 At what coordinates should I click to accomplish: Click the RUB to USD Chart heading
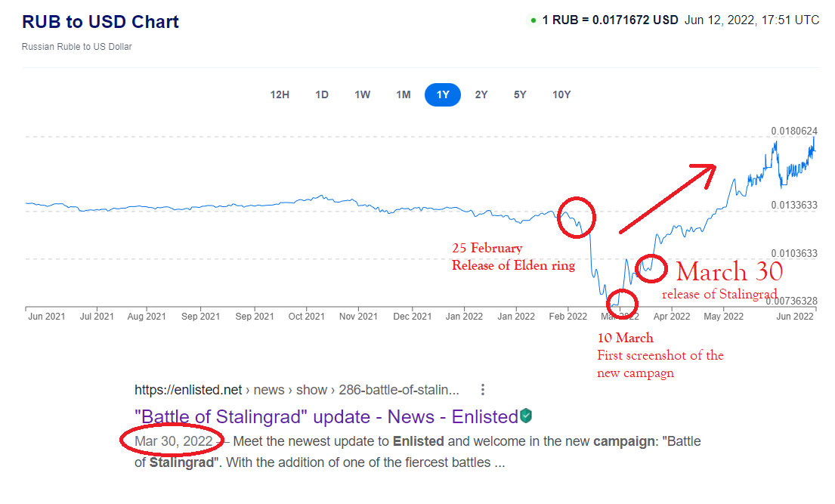pos(101,22)
